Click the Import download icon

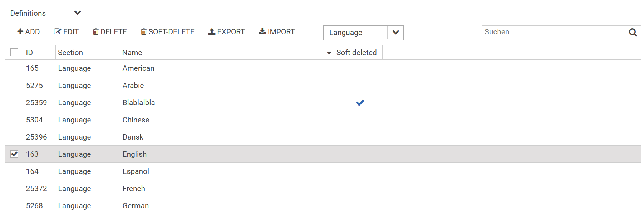pos(262,32)
